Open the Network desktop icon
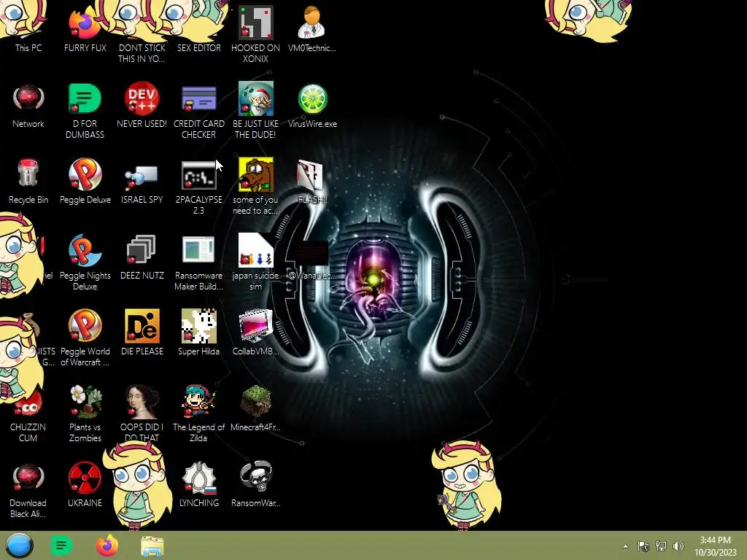This screenshot has width=747, height=560. coord(28,106)
